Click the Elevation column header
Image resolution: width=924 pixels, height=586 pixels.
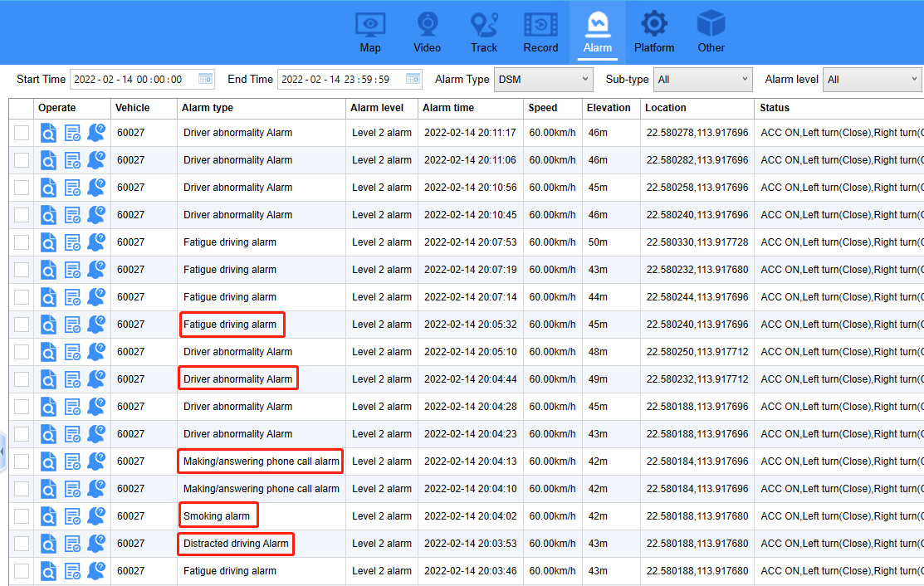pos(610,108)
